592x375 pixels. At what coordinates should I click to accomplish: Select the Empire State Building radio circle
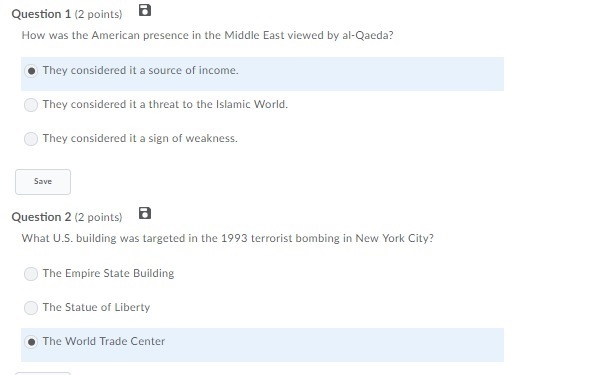tap(31, 274)
